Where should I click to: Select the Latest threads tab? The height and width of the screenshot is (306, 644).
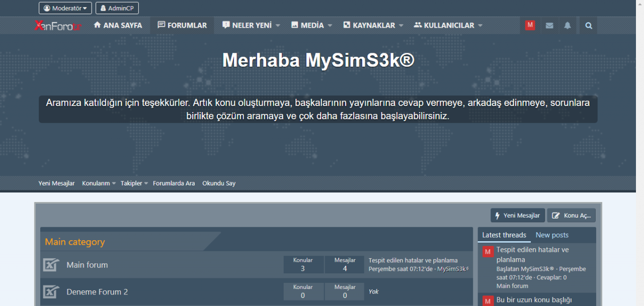[x=504, y=235]
